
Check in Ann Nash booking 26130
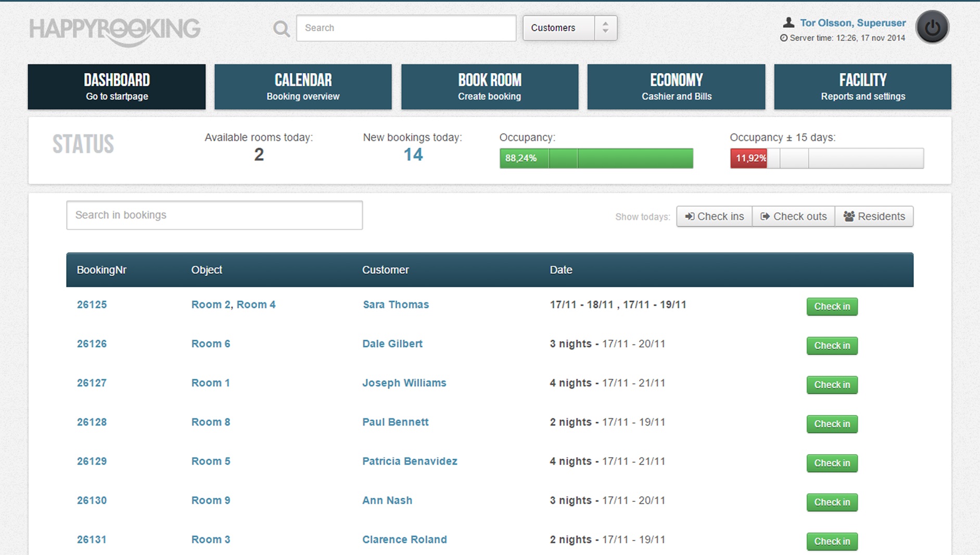click(832, 502)
